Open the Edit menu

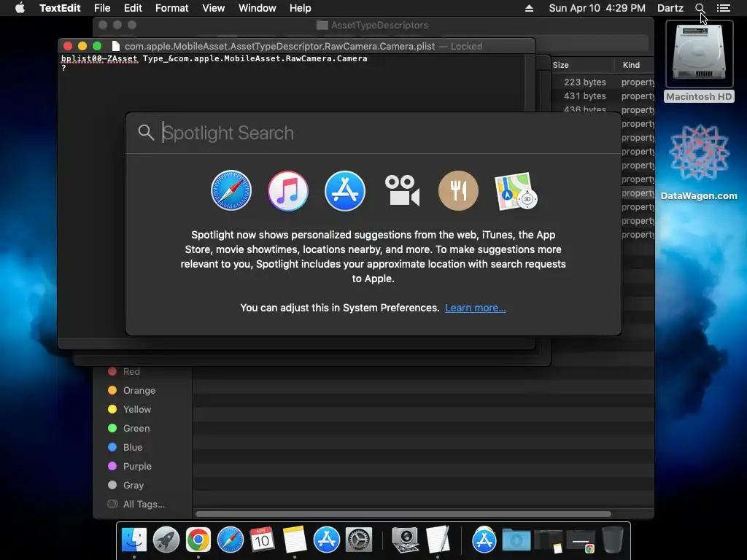click(133, 8)
